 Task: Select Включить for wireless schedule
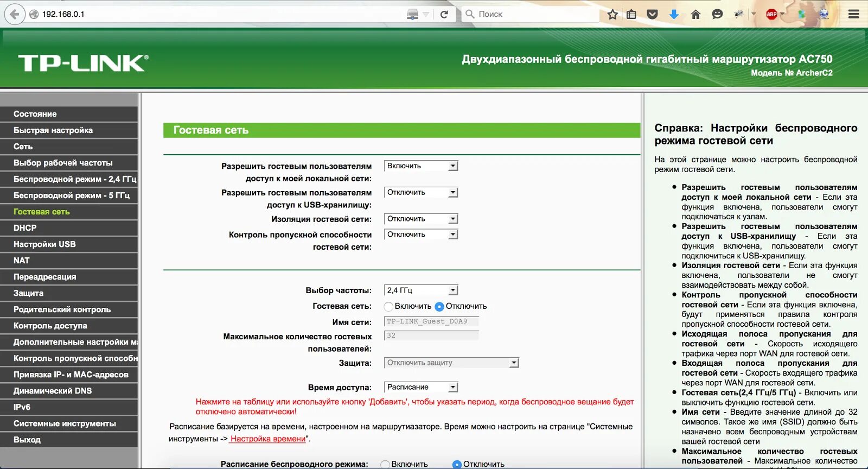[x=385, y=465]
